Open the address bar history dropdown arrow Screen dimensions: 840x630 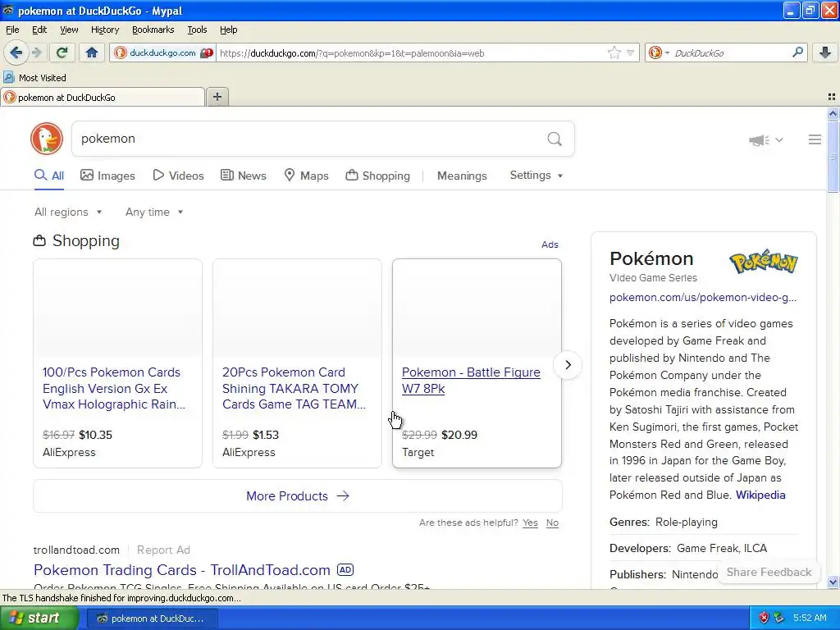click(x=631, y=52)
